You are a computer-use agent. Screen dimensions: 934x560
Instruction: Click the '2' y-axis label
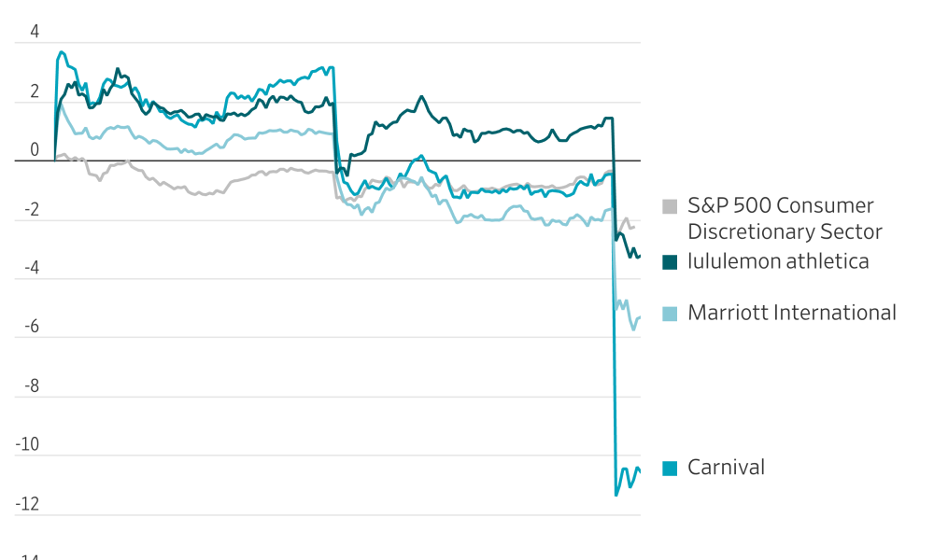click(35, 91)
